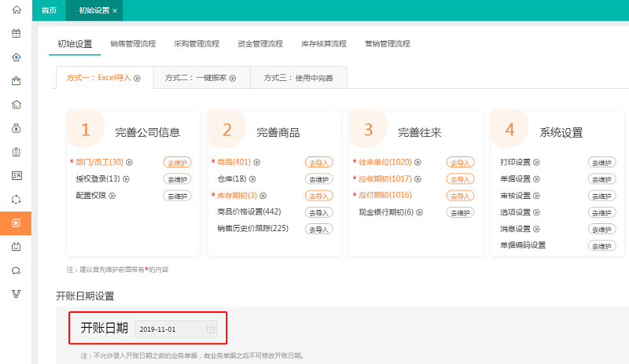This screenshot has height=364, width=629.
Task: Select 方式三：使用中完善 tab
Action: tap(298, 78)
